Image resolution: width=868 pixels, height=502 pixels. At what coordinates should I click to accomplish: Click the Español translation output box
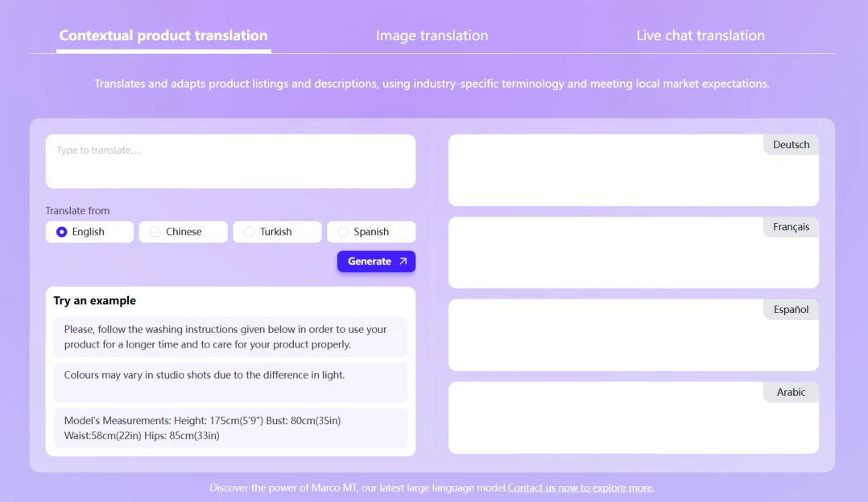pos(633,335)
